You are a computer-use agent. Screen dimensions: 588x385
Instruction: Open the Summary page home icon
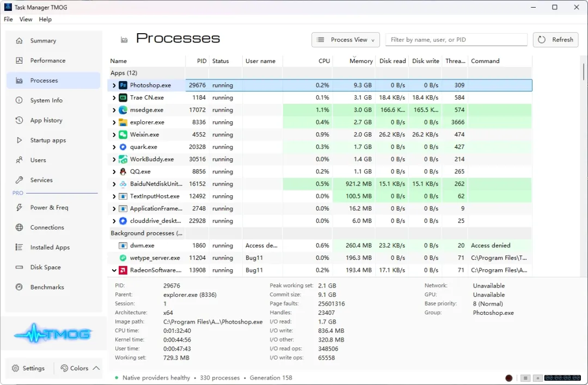tap(19, 40)
